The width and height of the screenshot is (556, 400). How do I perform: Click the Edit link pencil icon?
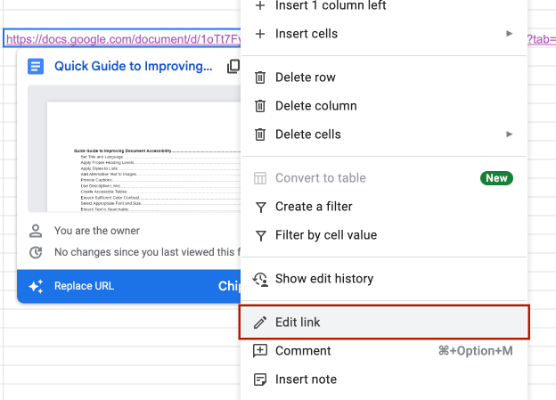tap(260, 322)
